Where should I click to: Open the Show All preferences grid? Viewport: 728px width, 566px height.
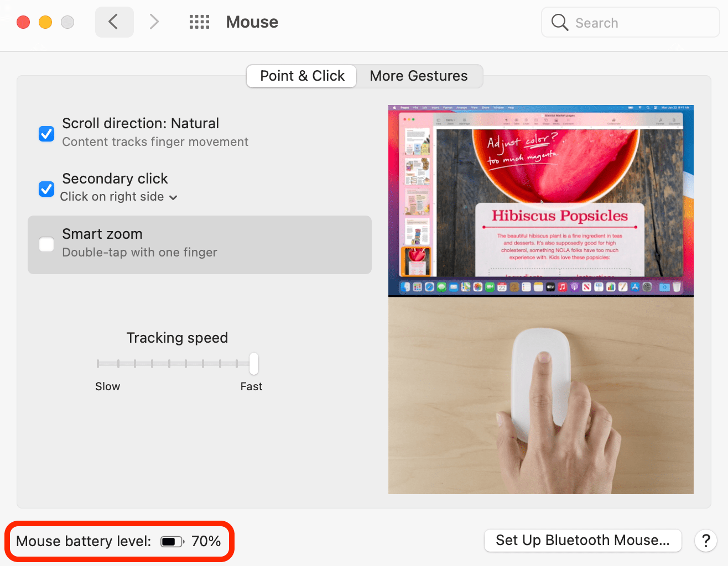199,22
